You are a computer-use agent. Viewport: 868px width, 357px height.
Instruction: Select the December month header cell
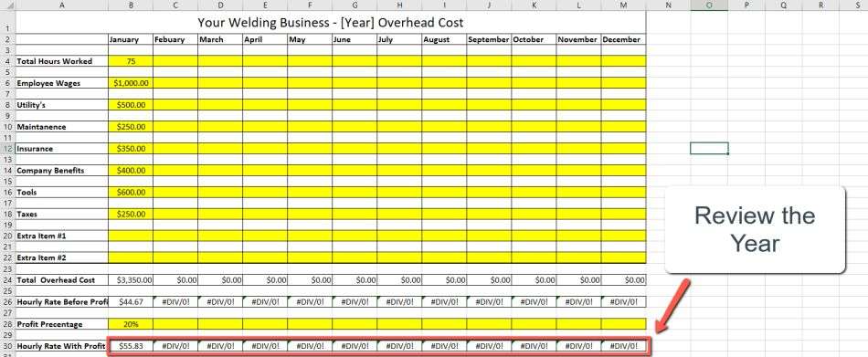pos(623,40)
